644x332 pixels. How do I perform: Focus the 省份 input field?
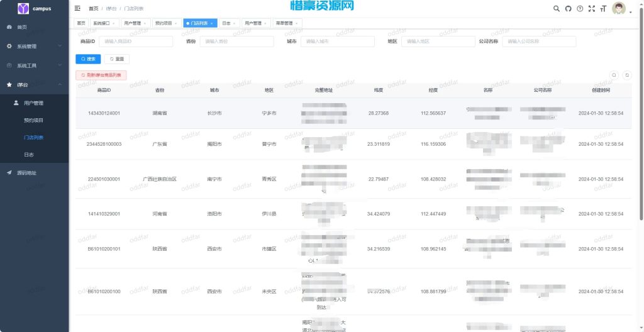236,41
